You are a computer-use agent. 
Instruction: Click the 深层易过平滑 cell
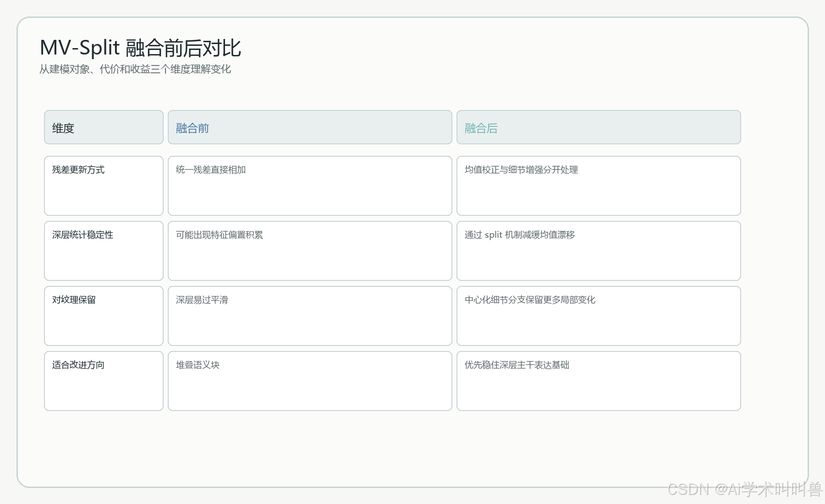click(x=310, y=316)
